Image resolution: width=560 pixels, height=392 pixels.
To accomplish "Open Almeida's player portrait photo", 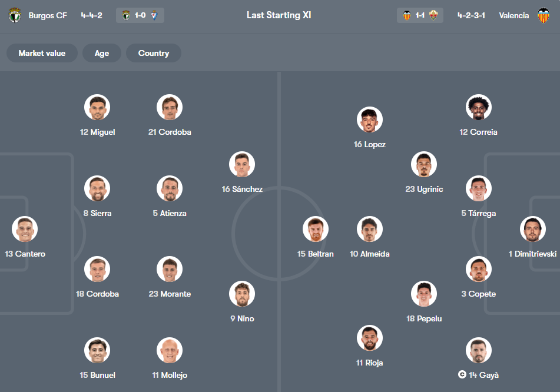I will [x=369, y=229].
